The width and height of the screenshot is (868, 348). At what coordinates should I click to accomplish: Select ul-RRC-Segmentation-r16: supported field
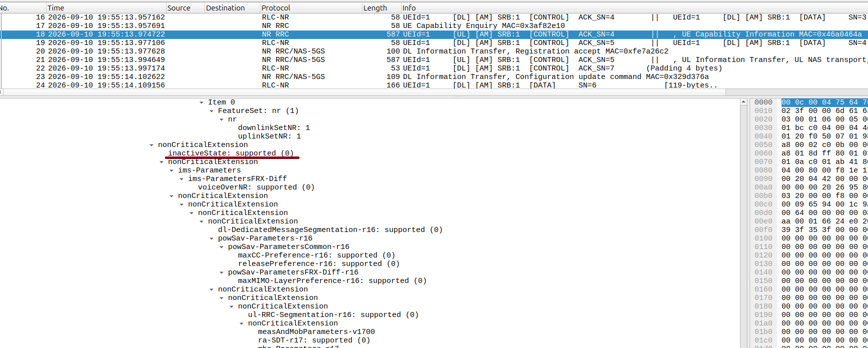coord(333,315)
